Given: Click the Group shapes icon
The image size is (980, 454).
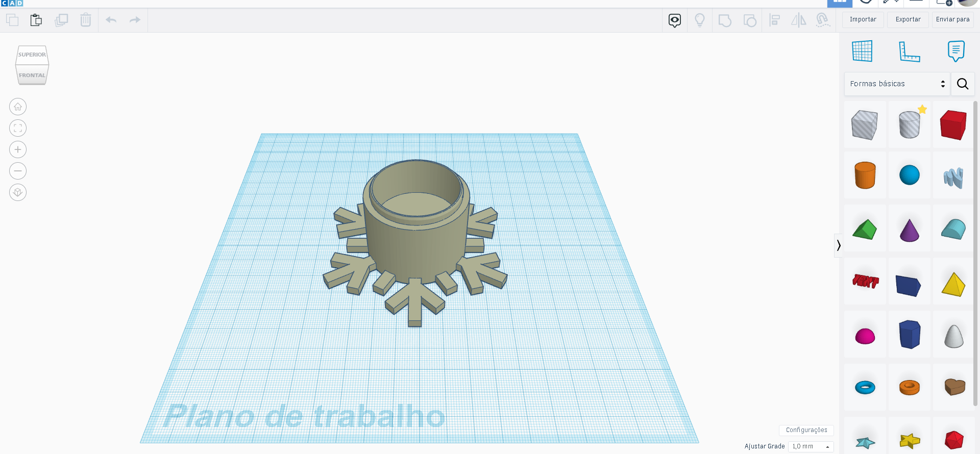Looking at the screenshot, I should pyautogui.click(x=725, y=20).
